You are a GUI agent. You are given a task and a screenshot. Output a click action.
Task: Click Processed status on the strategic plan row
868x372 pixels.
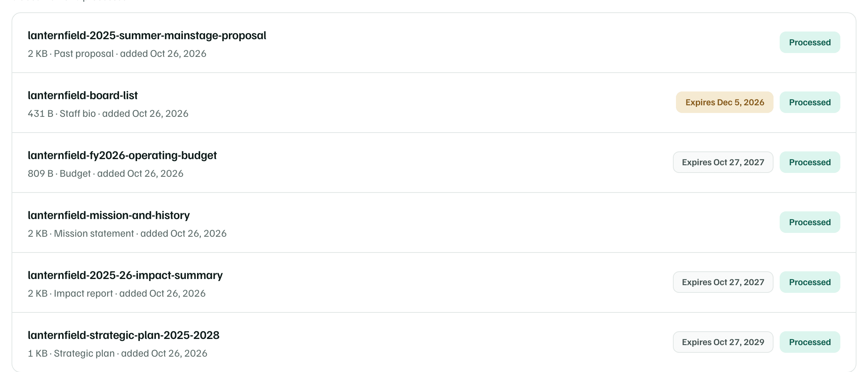click(x=810, y=342)
